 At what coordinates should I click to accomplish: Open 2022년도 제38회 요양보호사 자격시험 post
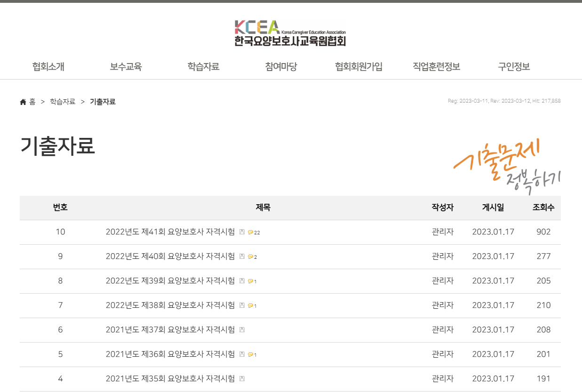pos(170,305)
